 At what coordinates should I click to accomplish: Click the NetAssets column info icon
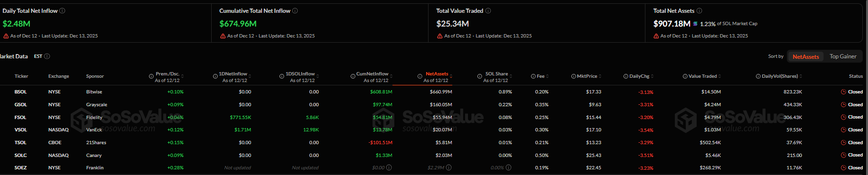[420, 76]
